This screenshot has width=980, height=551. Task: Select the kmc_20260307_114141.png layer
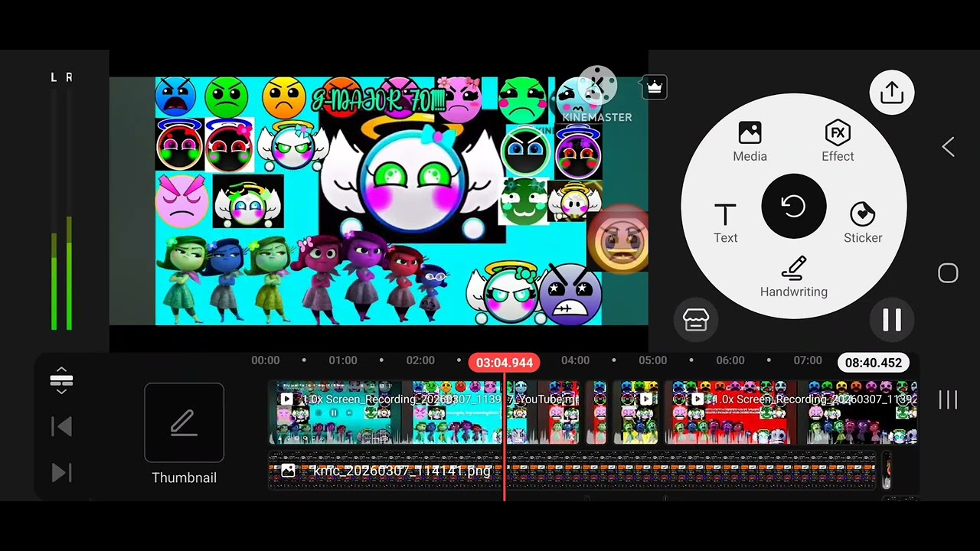click(573, 471)
